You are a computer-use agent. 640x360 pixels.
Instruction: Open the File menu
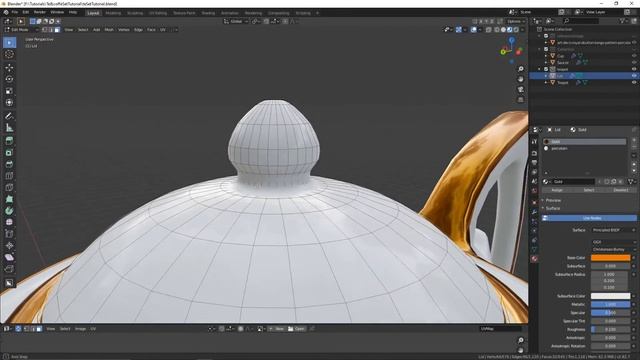click(15, 12)
